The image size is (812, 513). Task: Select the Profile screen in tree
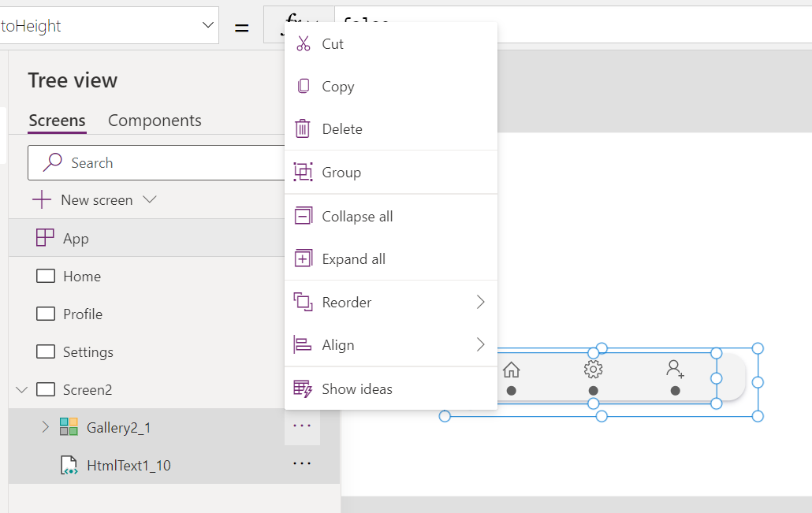tap(82, 314)
